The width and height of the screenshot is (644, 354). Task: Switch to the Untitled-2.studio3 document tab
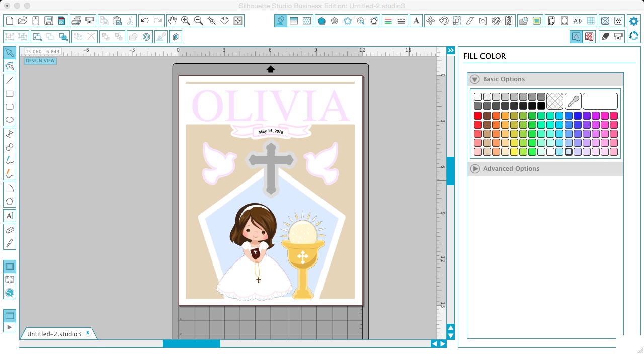tap(53, 333)
